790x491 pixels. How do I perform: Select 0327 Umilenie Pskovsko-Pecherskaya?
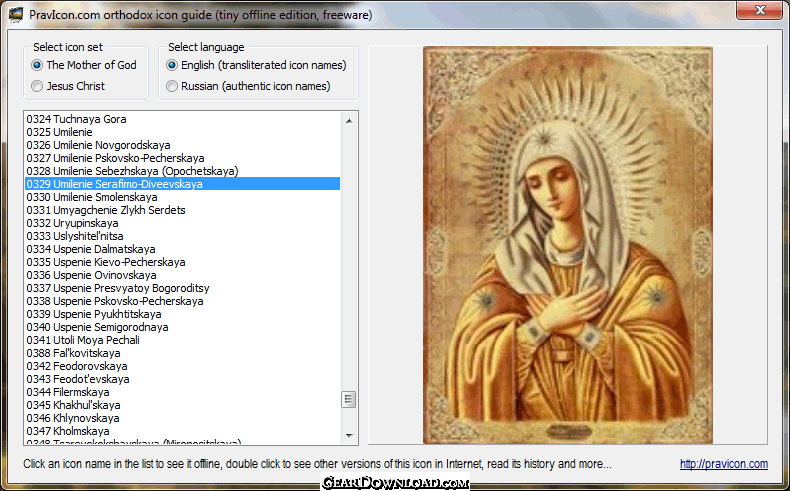pos(183,158)
